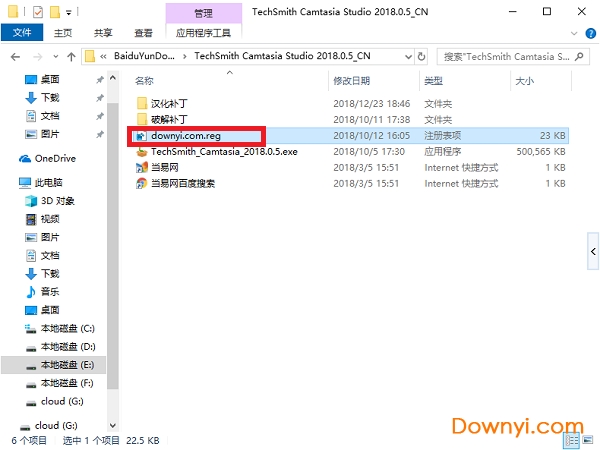This screenshot has height=450, width=600.
Task: Click the New Folder quick access icon
Action: coord(55,12)
